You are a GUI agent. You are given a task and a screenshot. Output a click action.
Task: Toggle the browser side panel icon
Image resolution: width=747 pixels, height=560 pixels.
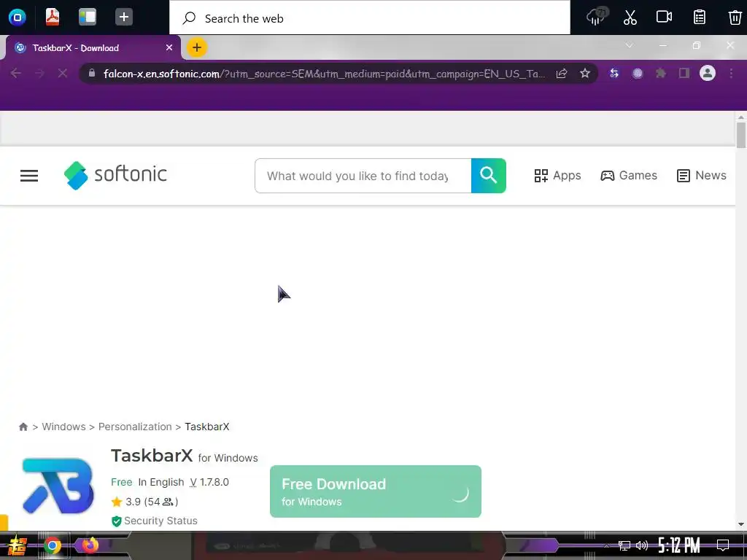point(684,74)
